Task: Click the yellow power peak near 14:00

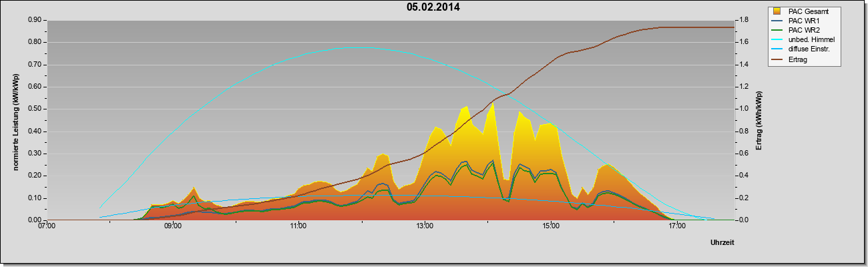Action: 493,104
